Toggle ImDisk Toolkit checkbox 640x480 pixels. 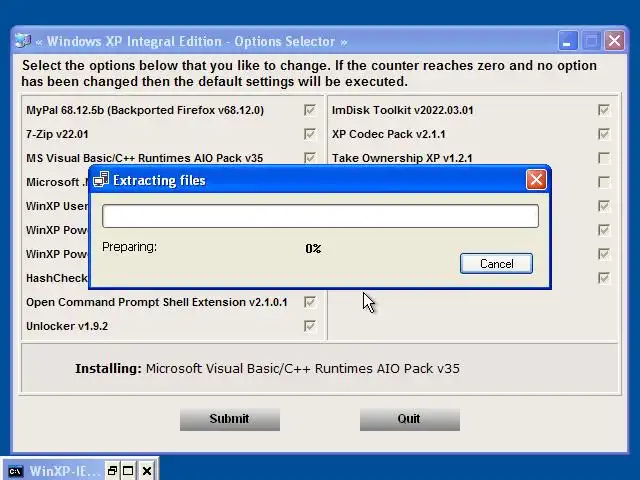coord(604,110)
